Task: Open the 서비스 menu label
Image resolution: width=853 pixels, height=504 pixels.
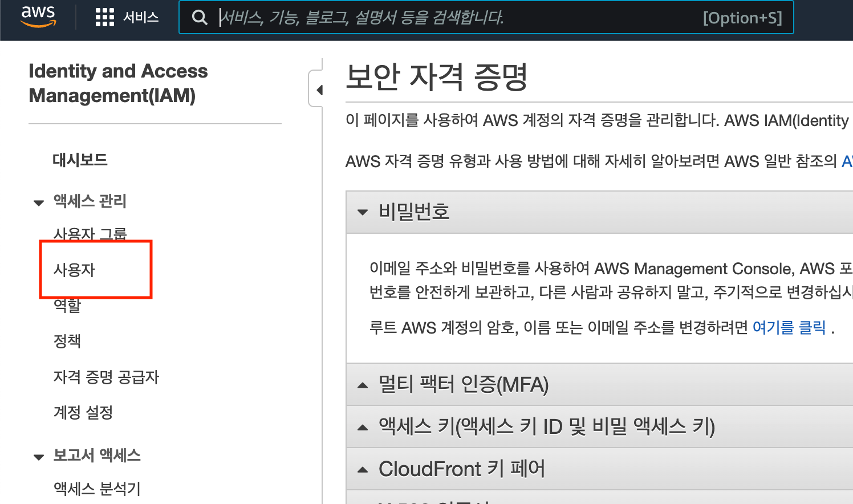Action: pyautogui.click(x=141, y=18)
